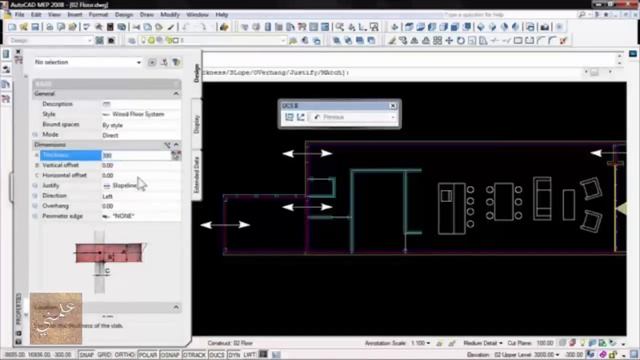
Task: Toggle POLAR tracking in status bar
Action: pos(148,355)
